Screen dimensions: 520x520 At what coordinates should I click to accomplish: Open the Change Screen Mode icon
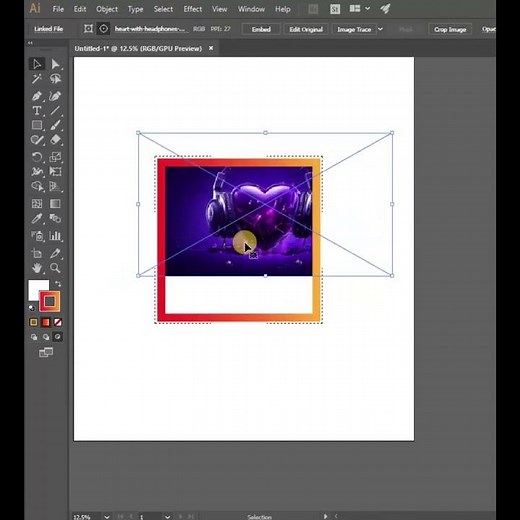[x=46, y=352]
